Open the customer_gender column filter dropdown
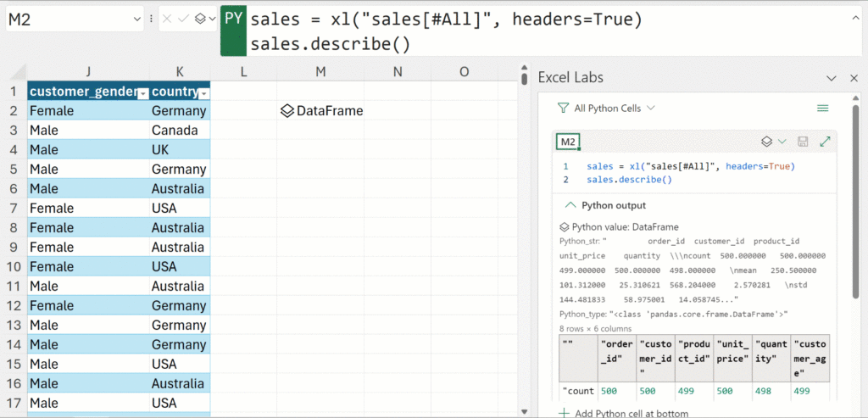Screen dimensions: 868x418 pyautogui.click(x=142, y=92)
